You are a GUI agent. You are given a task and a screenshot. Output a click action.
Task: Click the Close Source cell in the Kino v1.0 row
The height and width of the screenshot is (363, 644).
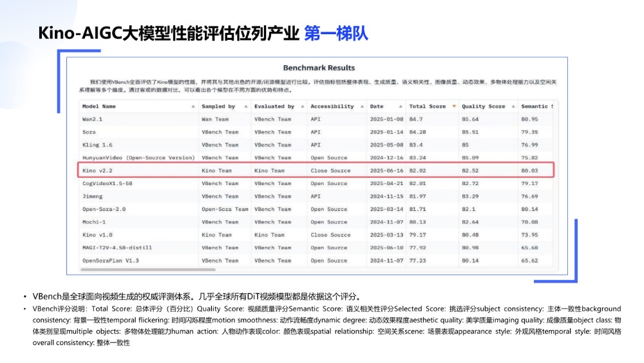point(330,235)
